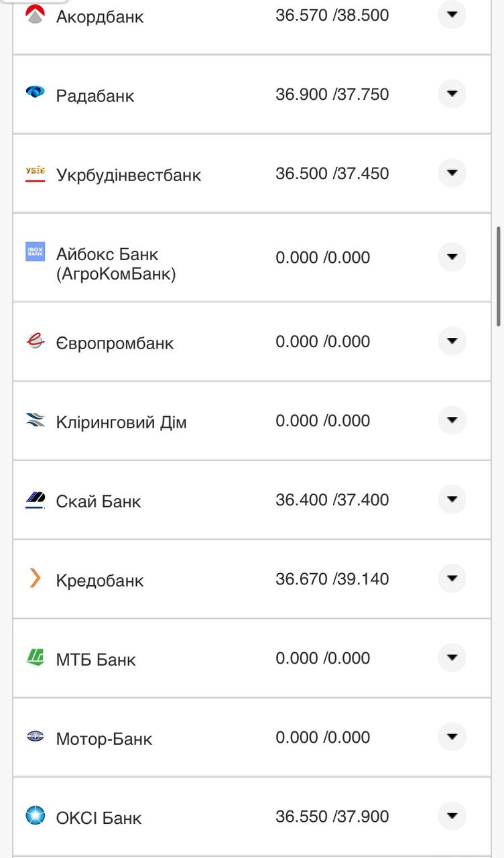
Task: Expand the Радабанк rate dropdown arrow
Action: 452,93
